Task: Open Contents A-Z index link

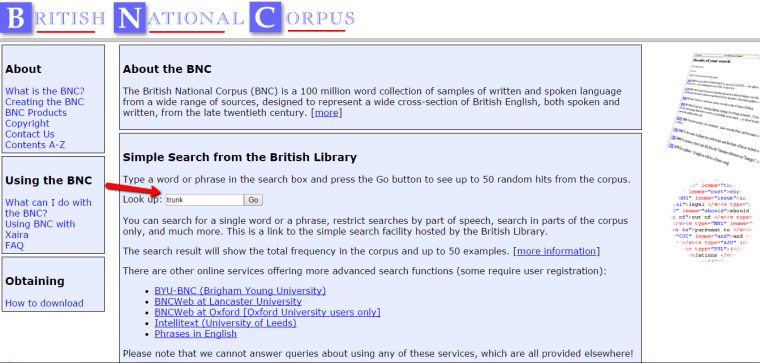Action: [x=35, y=145]
